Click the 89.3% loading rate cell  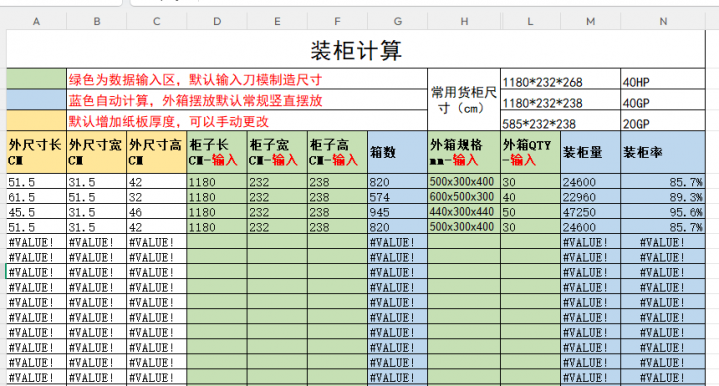click(x=663, y=197)
